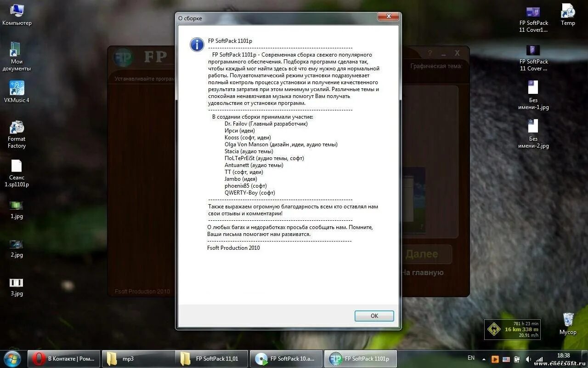Click the blue info icon in the dialog
Screen dimensions: 588x368
coord(197,45)
